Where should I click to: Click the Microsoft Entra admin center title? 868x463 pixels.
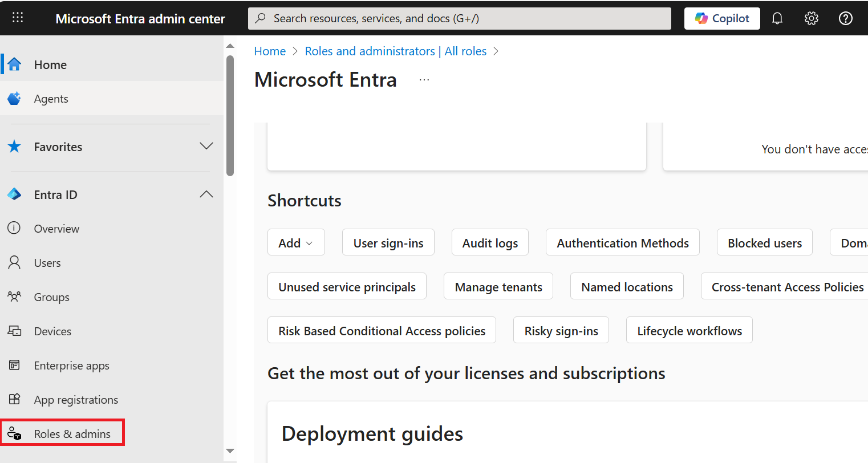[x=140, y=19]
